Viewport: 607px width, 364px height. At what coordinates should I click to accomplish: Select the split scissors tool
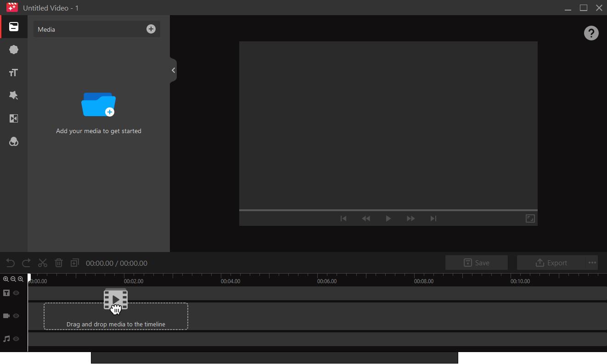tap(42, 263)
